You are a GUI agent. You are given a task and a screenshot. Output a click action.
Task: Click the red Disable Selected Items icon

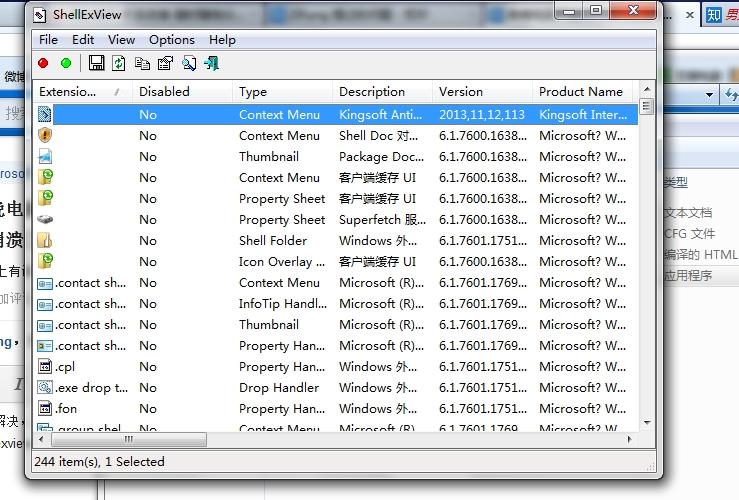pos(43,63)
